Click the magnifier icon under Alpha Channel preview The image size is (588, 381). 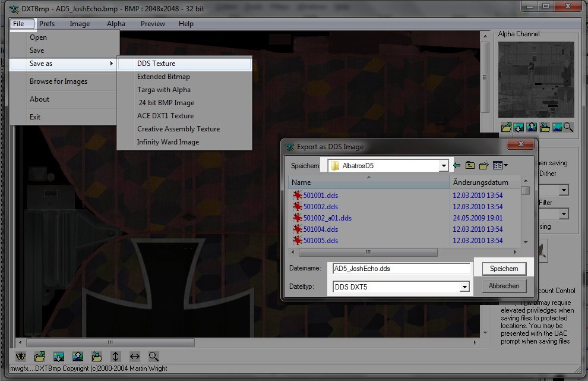coord(568,127)
